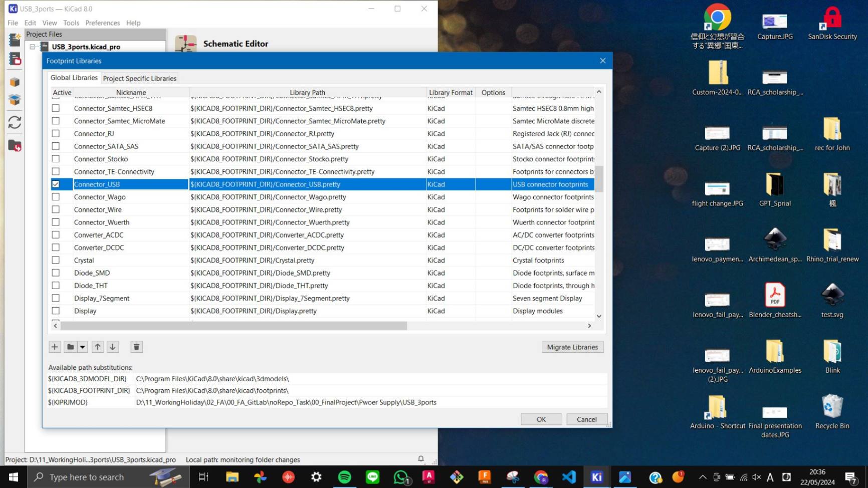Click the Windows Start button

point(14,477)
